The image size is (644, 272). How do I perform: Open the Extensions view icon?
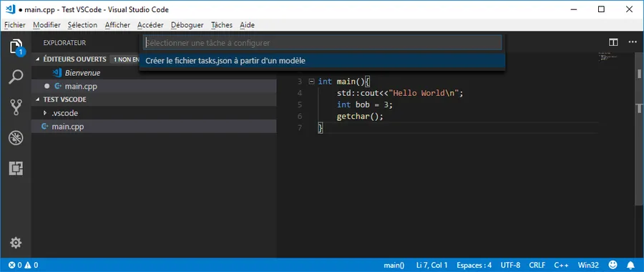pos(16,168)
